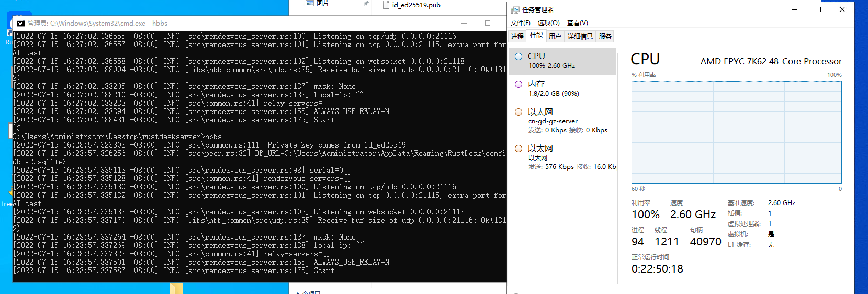
Task: Click the 虚拟机 value 是
Action: (x=771, y=234)
